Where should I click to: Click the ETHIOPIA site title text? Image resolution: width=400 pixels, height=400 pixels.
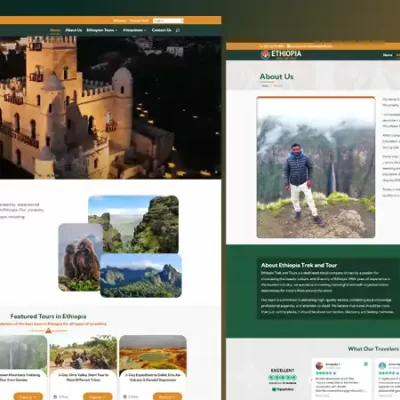tap(286, 54)
